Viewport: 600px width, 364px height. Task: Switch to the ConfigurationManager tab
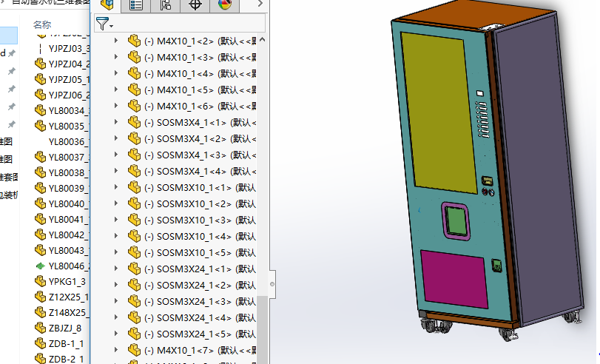pyautogui.click(x=165, y=5)
